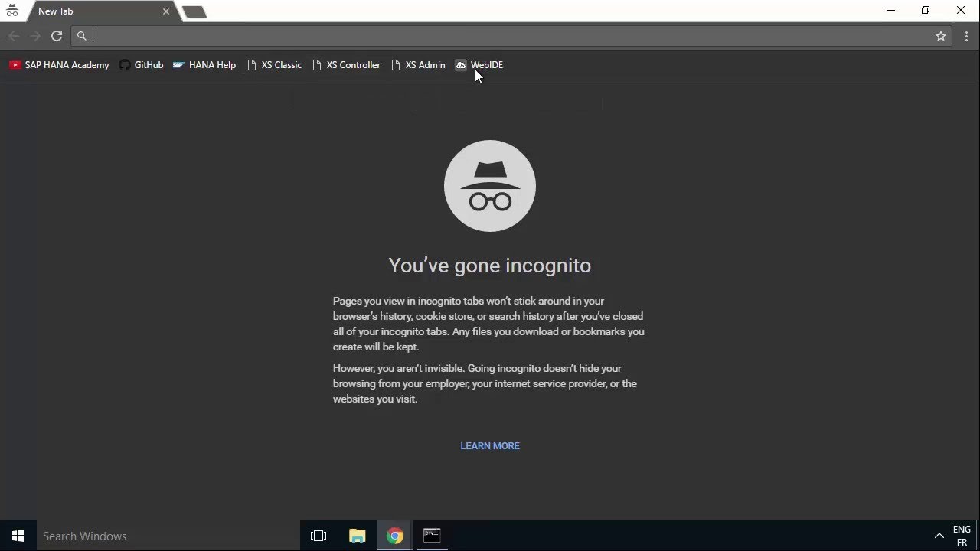This screenshot has width=980, height=551.
Task: Close the New Tab tab
Action: coord(166,11)
